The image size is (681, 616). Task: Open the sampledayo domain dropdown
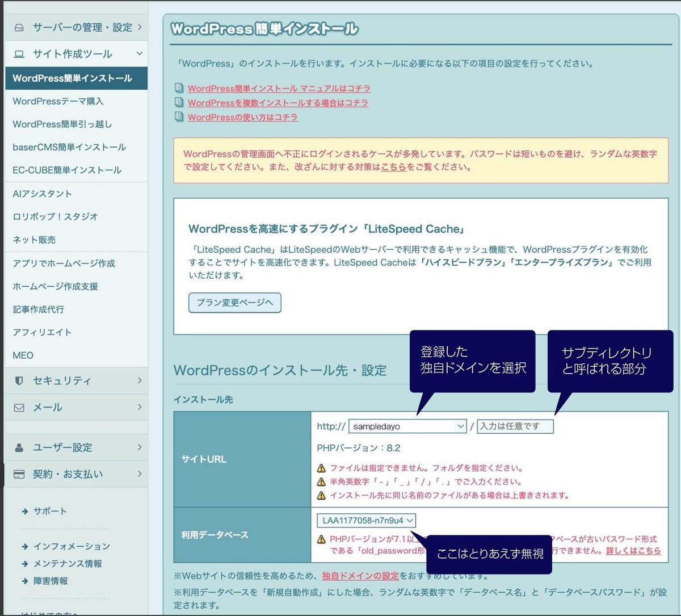tap(407, 426)
